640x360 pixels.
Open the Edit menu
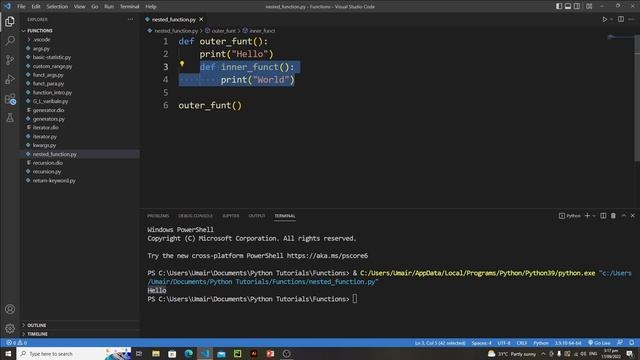click(x=36, y=6)
